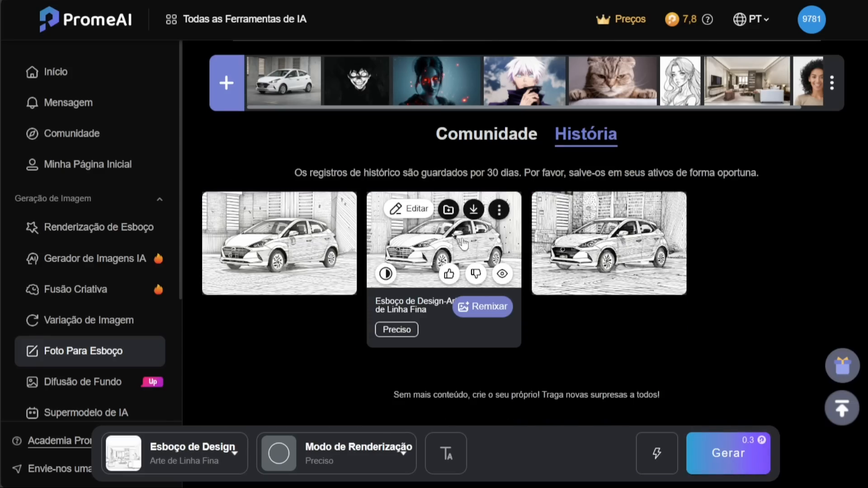The height and width of the screenshot is (488, 868).
Task: Select Gerador de Imagens IA
Action: (90, 258)
